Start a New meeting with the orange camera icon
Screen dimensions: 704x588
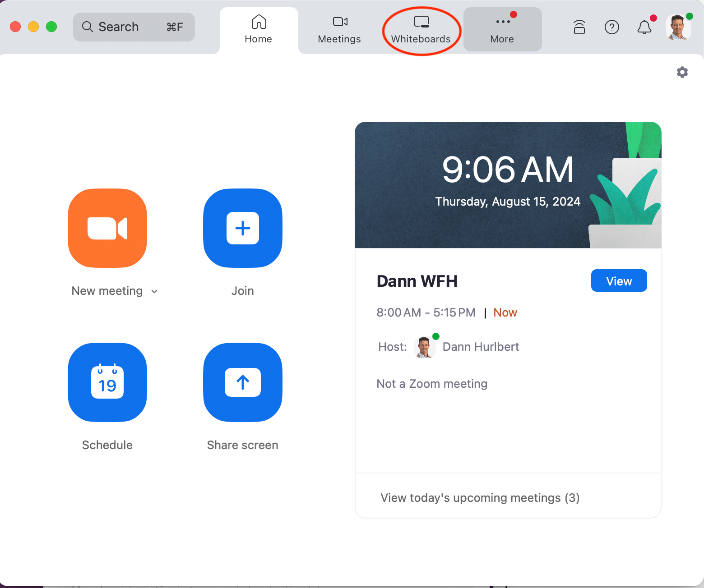[x=107, y=228]
